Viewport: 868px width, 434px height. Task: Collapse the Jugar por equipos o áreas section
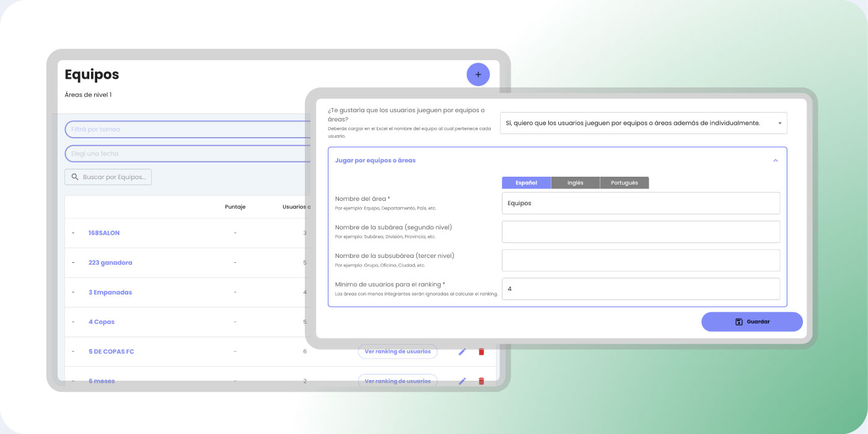coord(775,161)
